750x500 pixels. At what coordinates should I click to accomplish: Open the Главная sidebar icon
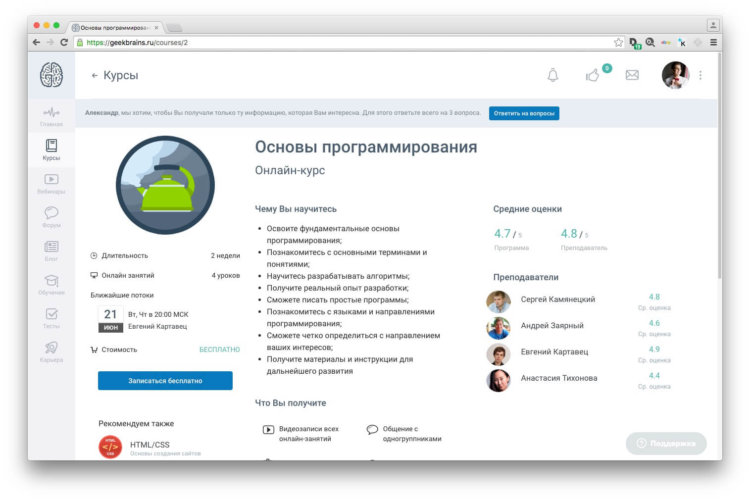(51, 116)
